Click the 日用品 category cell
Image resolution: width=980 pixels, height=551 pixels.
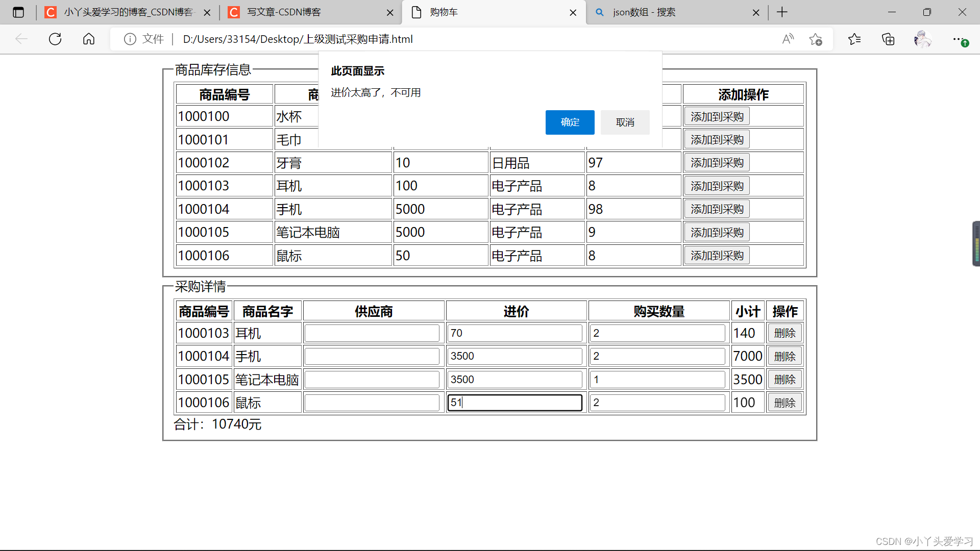tap(537, 163)
